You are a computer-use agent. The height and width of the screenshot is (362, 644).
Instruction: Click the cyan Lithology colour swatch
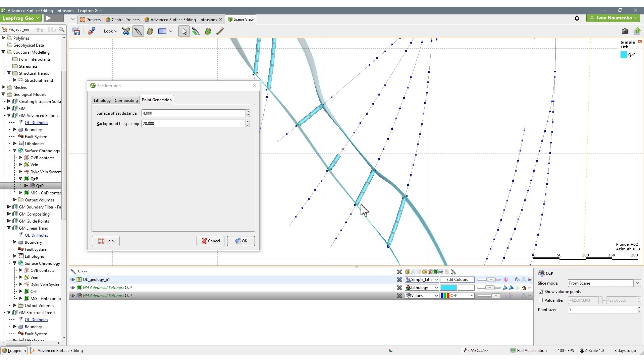(x=449, y=287)
